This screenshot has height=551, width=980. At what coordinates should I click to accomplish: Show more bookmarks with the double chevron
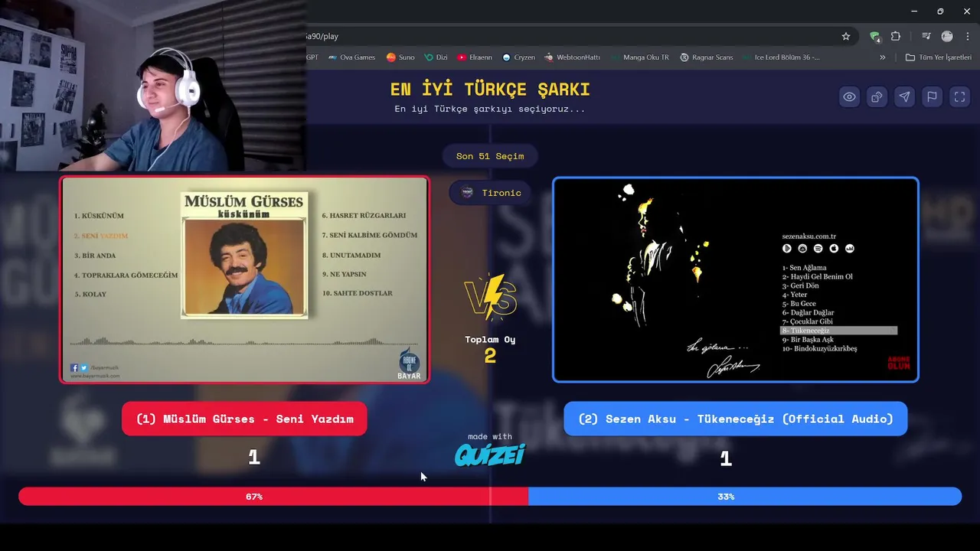[882, 57]
